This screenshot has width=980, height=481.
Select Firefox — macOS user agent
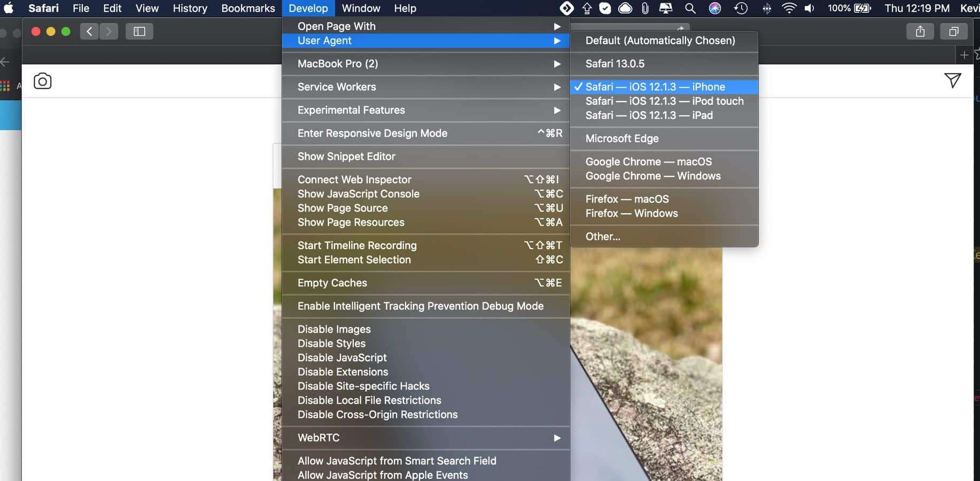coord(664,199)
